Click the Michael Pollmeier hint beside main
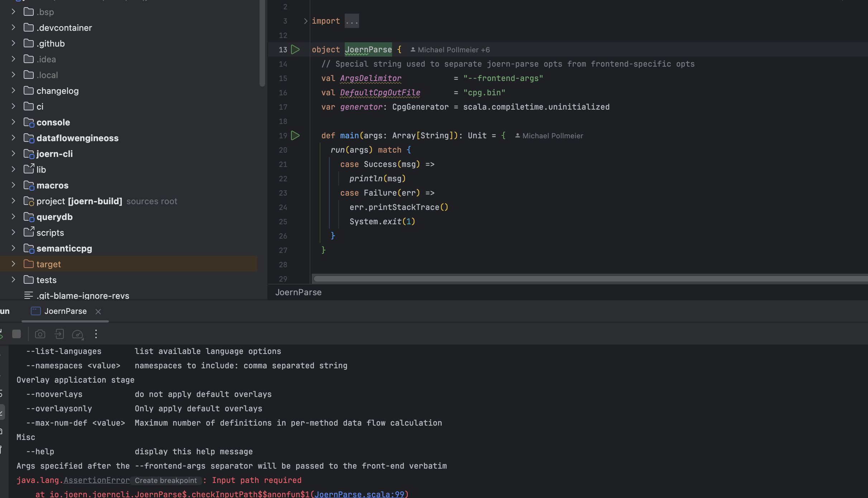Screen dimensions: 868x498 549,136
